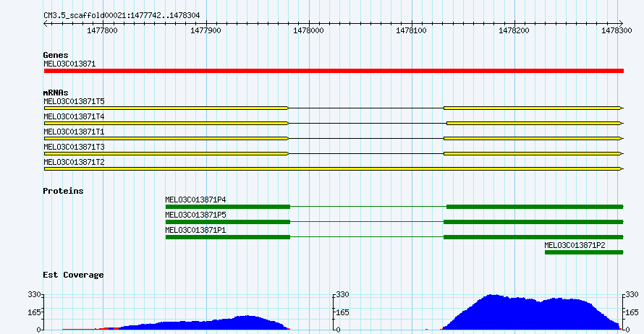
Task: Click the scaffold coordinates title text
Action: pos(122,16)
